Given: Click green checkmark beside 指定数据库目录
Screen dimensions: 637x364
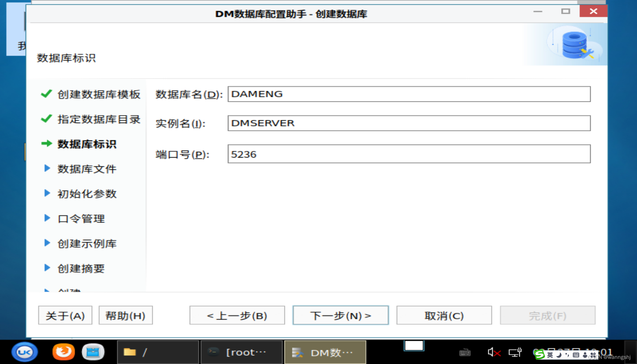Looking at the screenshot, I should (46, 118).
